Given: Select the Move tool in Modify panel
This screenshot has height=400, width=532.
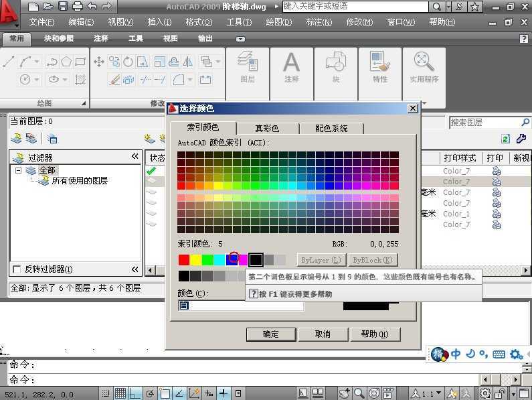Looking at the screenshot, I should [x=99, y=62].
